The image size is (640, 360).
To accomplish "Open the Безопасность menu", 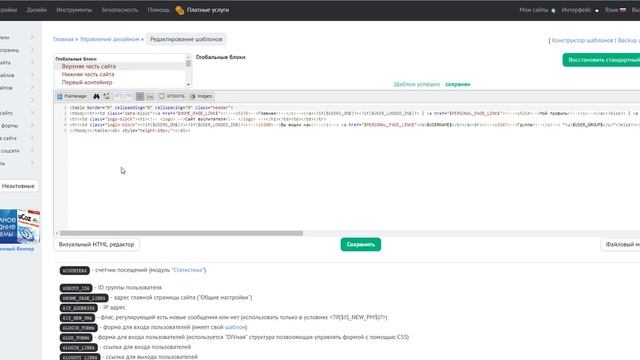I will [120, 10].
